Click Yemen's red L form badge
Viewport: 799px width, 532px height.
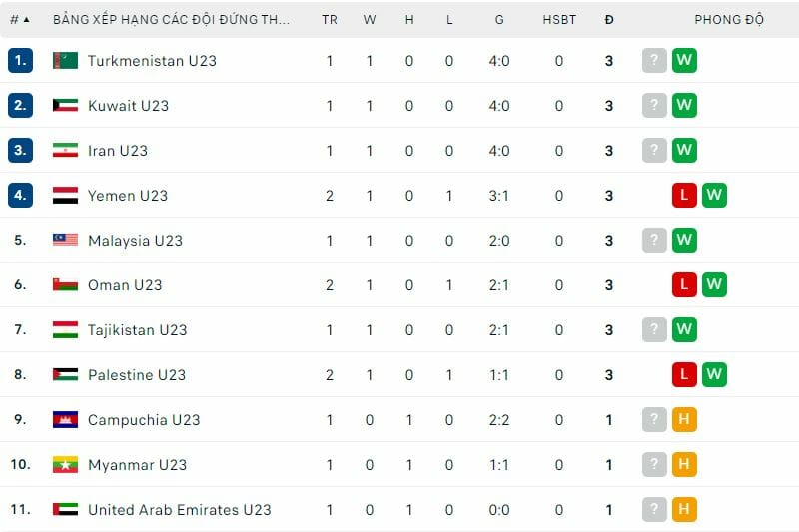(x=684, y=196)
